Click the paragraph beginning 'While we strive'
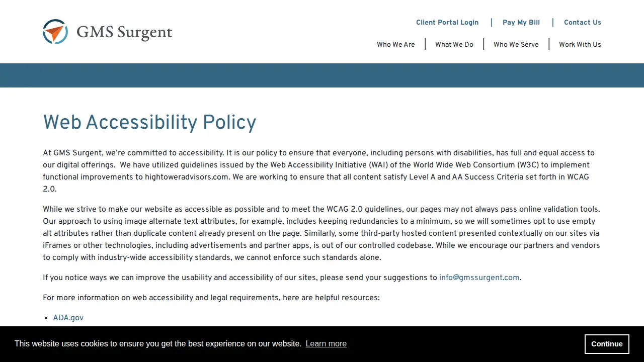 [x=322, y=233]
